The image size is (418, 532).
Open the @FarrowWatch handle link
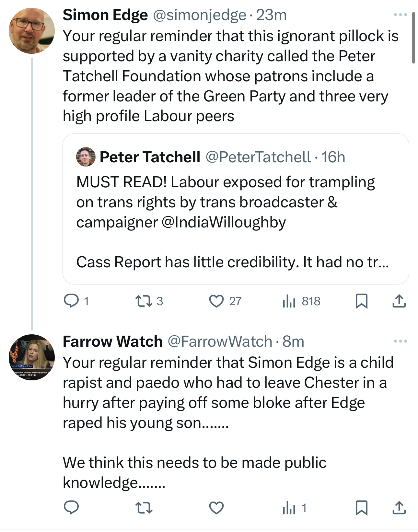[220, 341]
